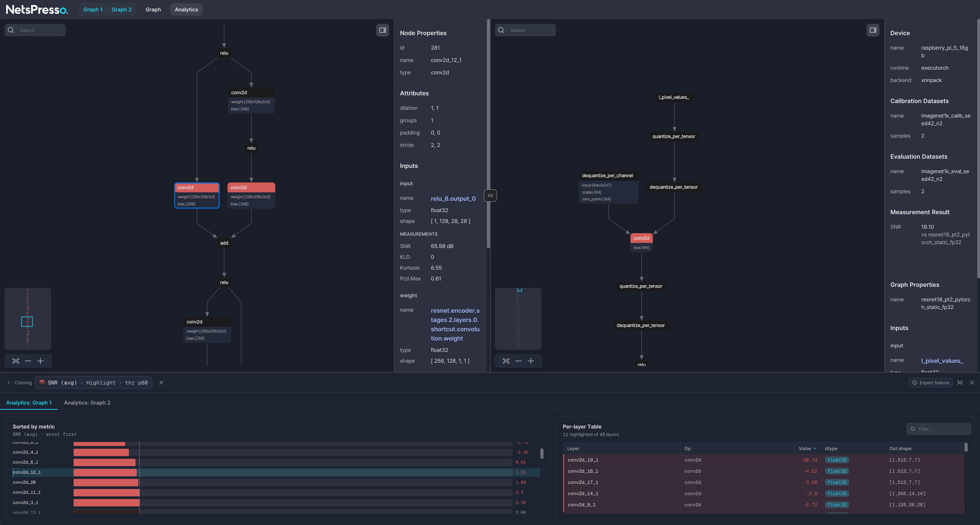Close the analytics panel
The width and height of the screenshot is (980, 525).
coord(972,383)
